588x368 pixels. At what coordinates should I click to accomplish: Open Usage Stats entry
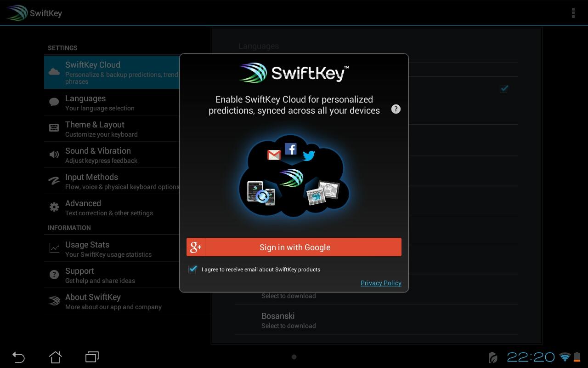pyautogui.click(x=112, y=248)
